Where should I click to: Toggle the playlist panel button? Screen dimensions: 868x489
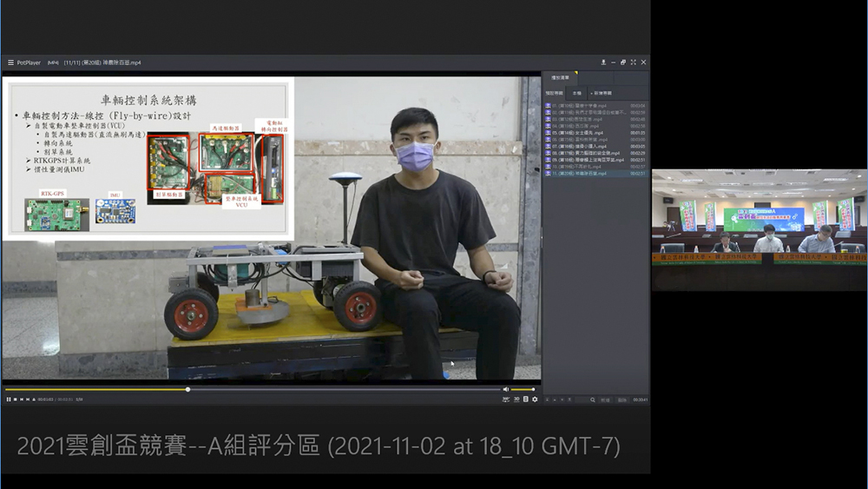(525, 399)
